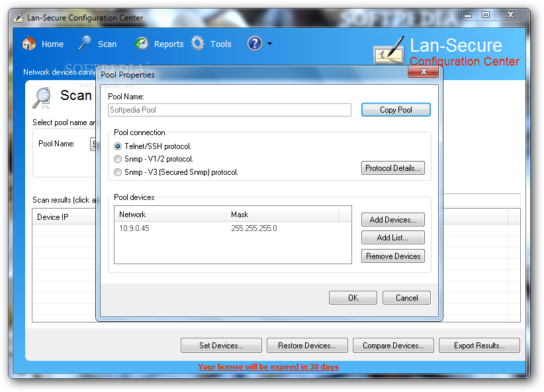Image resolution: width=544 pixels, height=392 pixels.
Task: Click the Mask column header
Action: click(283, 215)
